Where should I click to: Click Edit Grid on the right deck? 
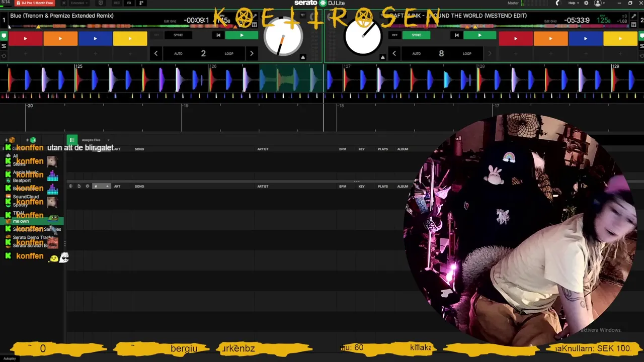pos(551,21)
